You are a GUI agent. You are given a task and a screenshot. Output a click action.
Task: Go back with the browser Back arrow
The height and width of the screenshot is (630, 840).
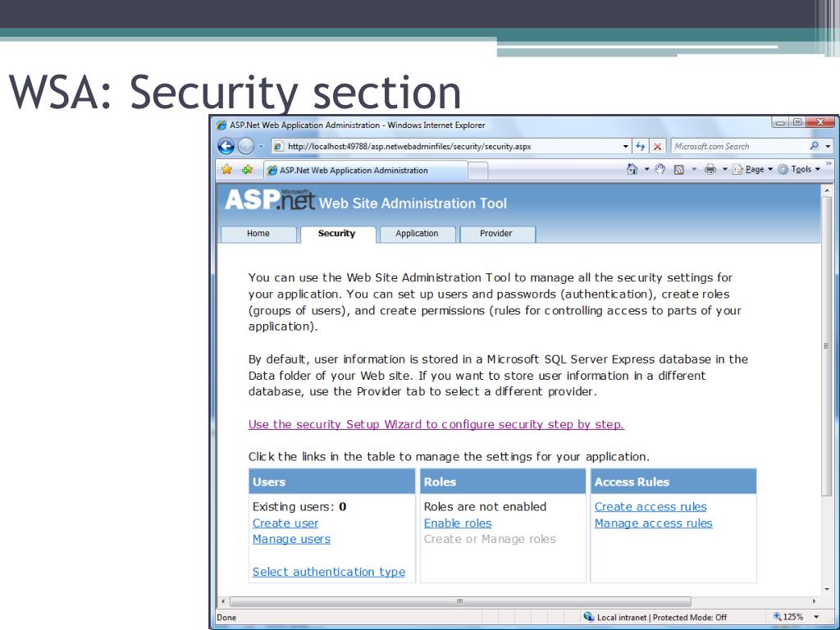(226, 146)
